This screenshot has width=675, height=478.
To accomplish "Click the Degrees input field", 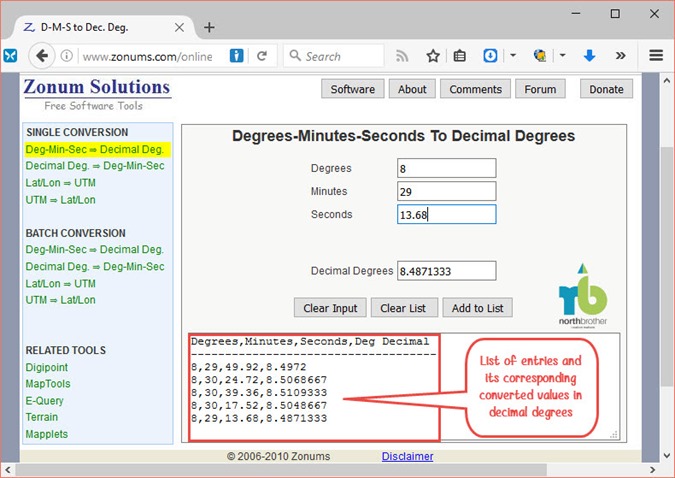I will click(446, 168).
